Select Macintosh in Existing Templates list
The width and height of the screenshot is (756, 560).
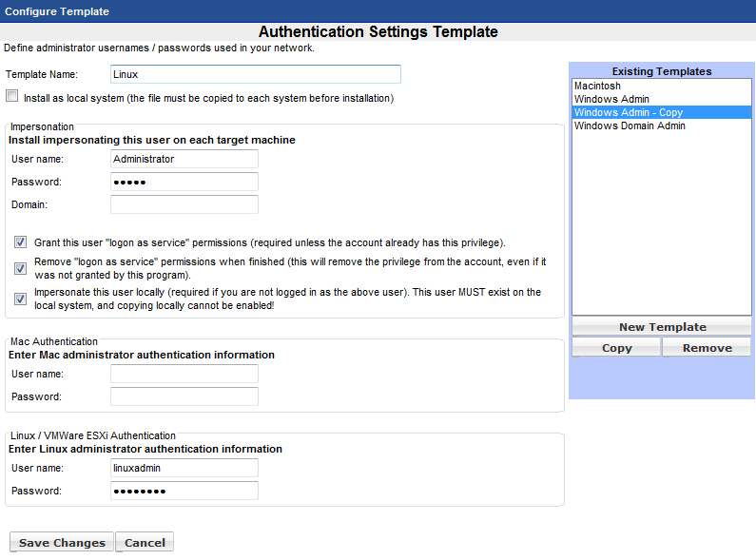pyautogui.click(x=597, y=86)
